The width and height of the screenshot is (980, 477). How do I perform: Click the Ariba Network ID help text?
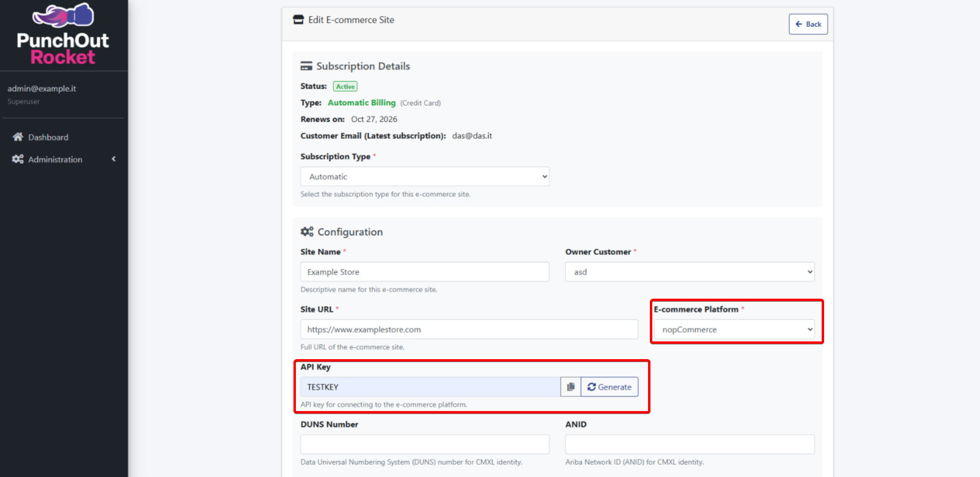(635, 462)
